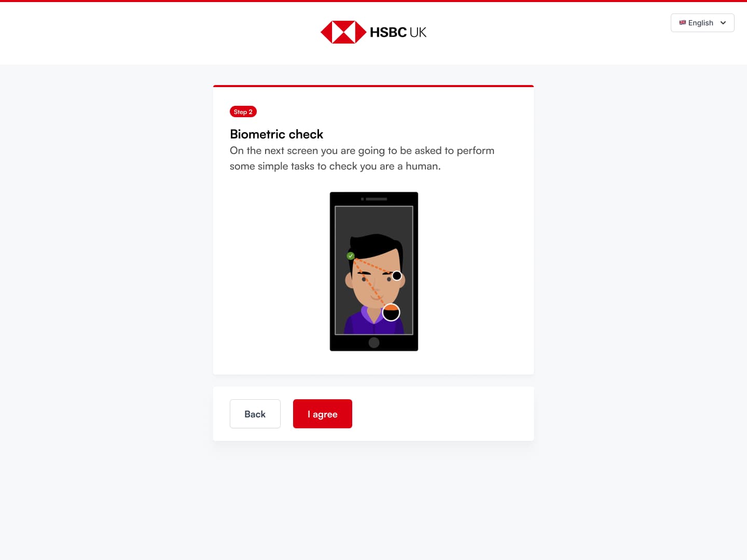Screen dimensions: 747x560
Task: Click the half-orange circle near the chin
Action: 391,312
